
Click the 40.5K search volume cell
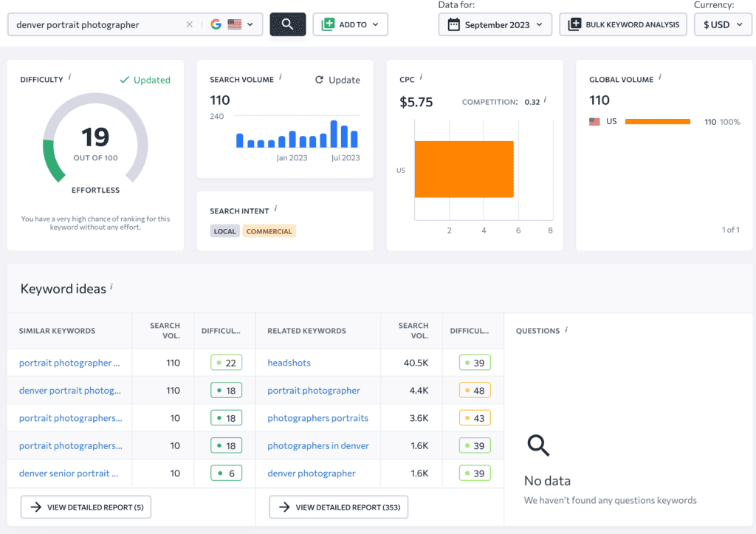pos(416,363)
